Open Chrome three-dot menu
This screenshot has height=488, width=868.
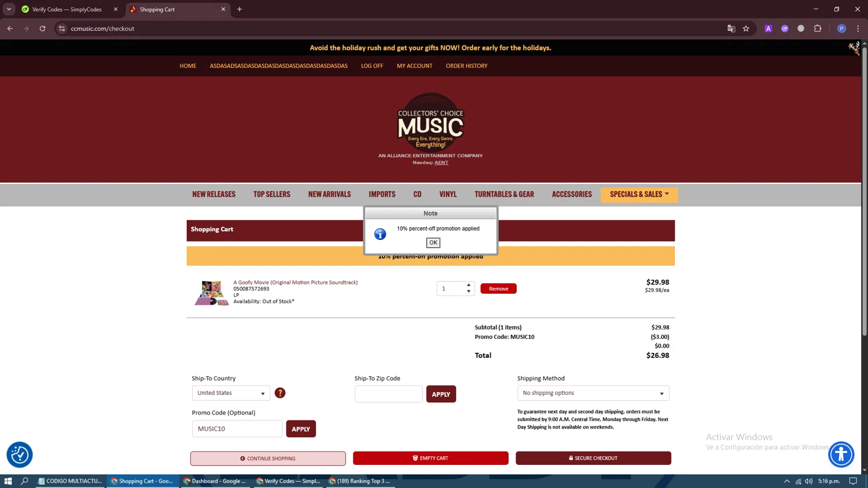(x=858, y=28)
